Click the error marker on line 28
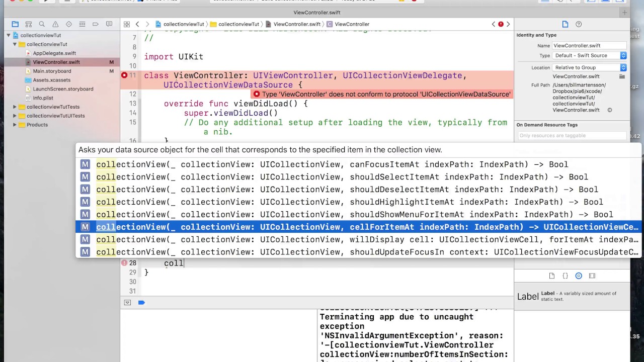The image size is (644, 362). coord(124,263)
